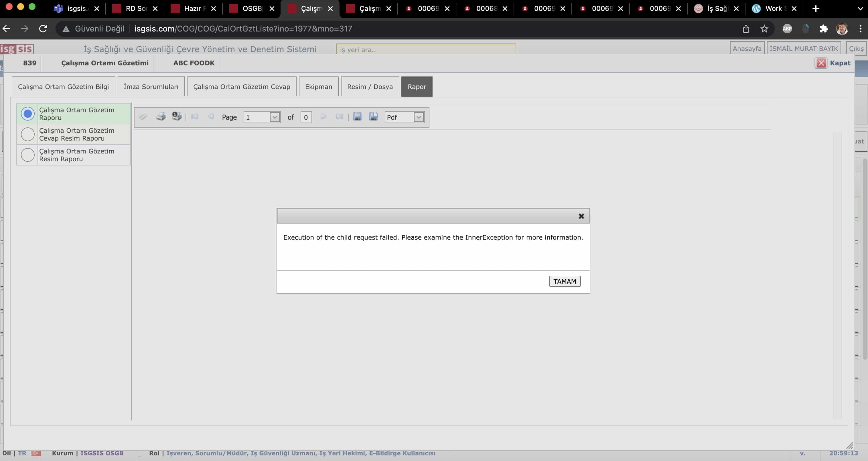The height and width of the screenshot is (461, 868).
Task: Open the Resim / Dosya tab
Action: (370, 86)
